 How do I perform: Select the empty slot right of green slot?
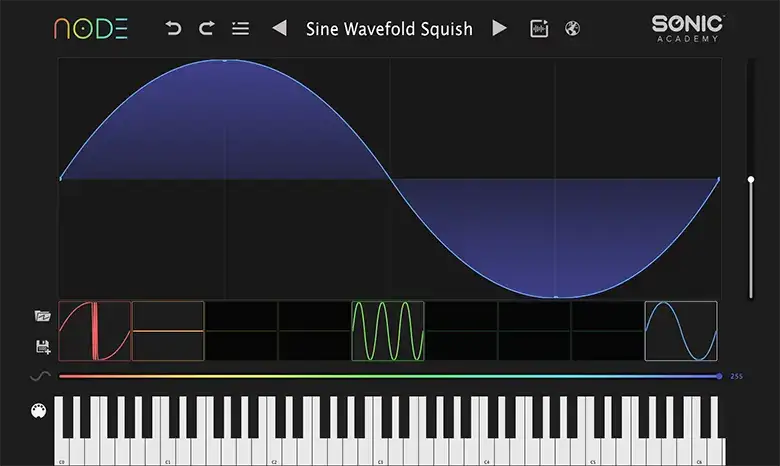tap(461, 331)
